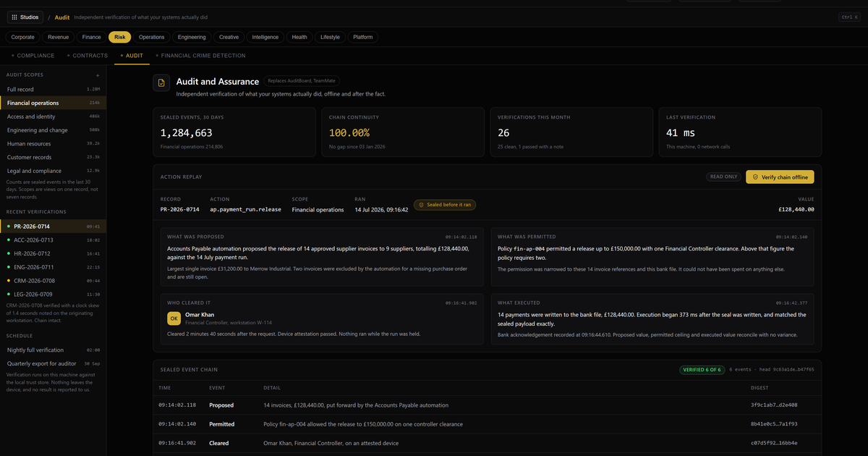
Task: Click digest 8b41e0c5…7a1f93
Action: tap(774, 424)
